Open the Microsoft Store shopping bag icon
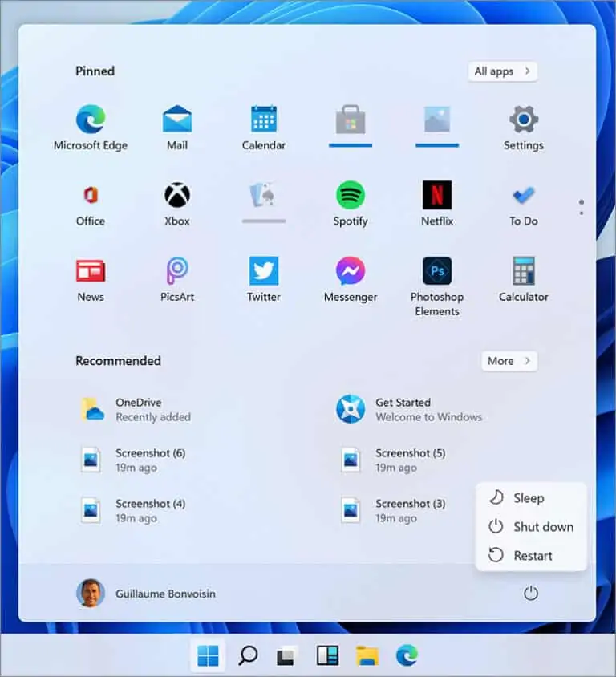 [x=351, y=120]
